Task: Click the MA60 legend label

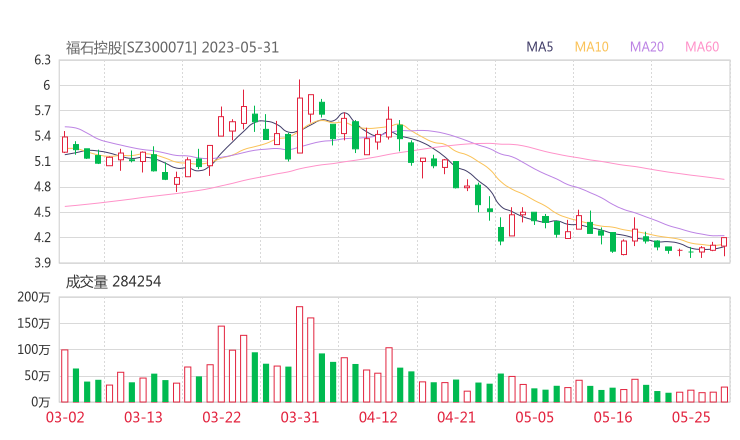Action: click(x=702, y=47)
